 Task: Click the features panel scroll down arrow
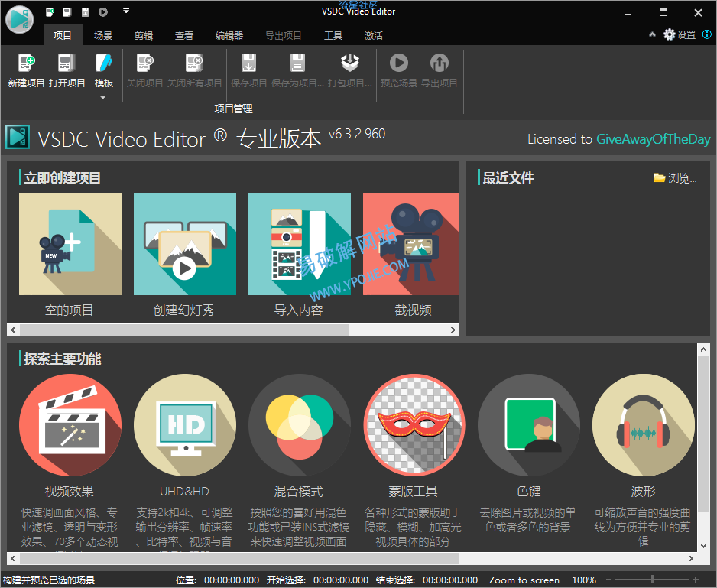[704, 545]
